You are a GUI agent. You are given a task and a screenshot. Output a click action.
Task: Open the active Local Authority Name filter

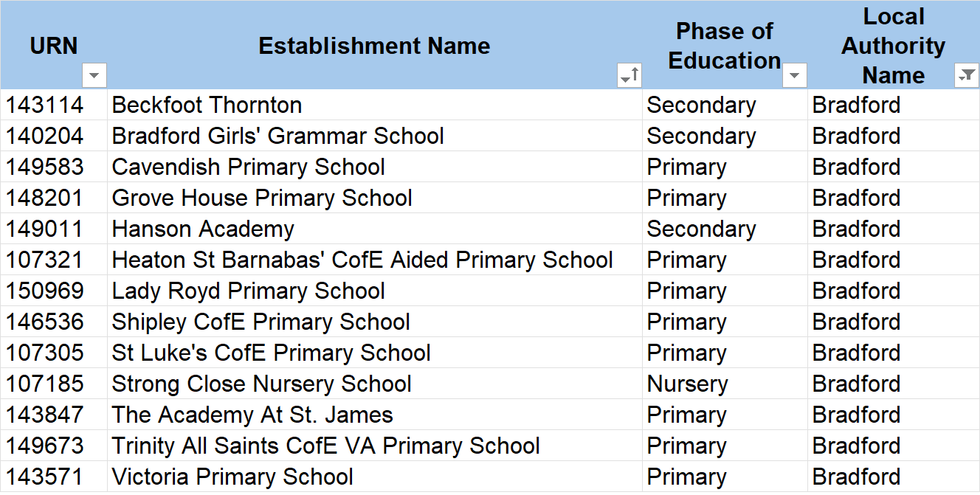pos(967,75)
